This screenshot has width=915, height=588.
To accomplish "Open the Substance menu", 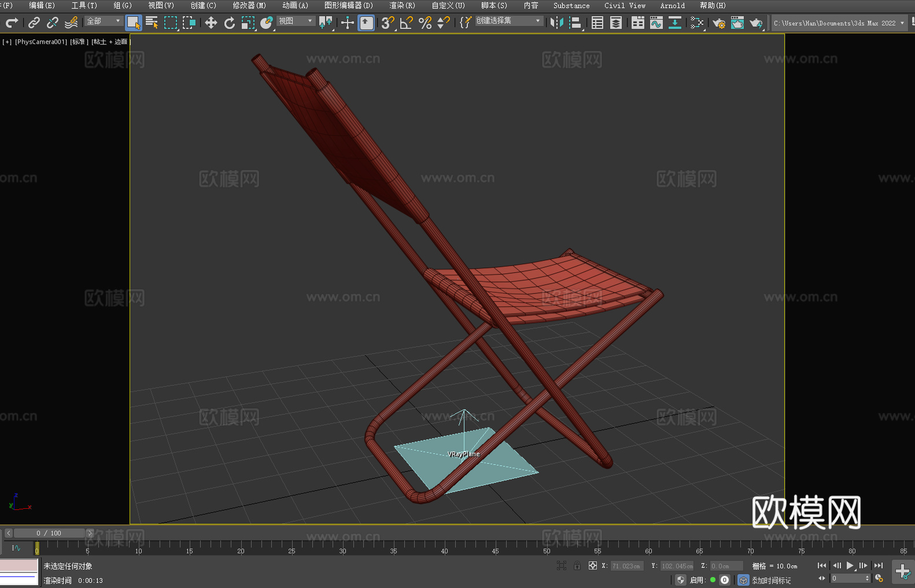I will (571, 5).
